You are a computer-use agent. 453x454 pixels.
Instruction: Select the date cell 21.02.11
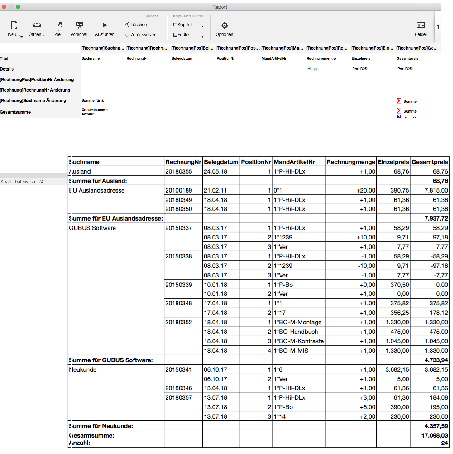215,190
